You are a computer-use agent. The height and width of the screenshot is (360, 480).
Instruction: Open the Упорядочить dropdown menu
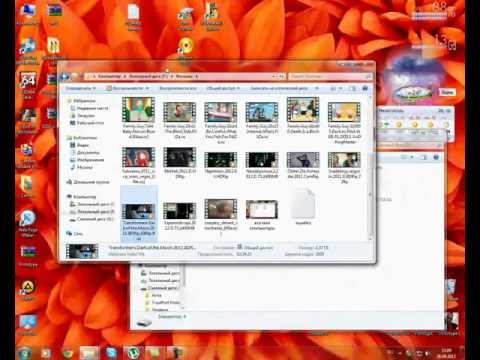click(80, 88)
